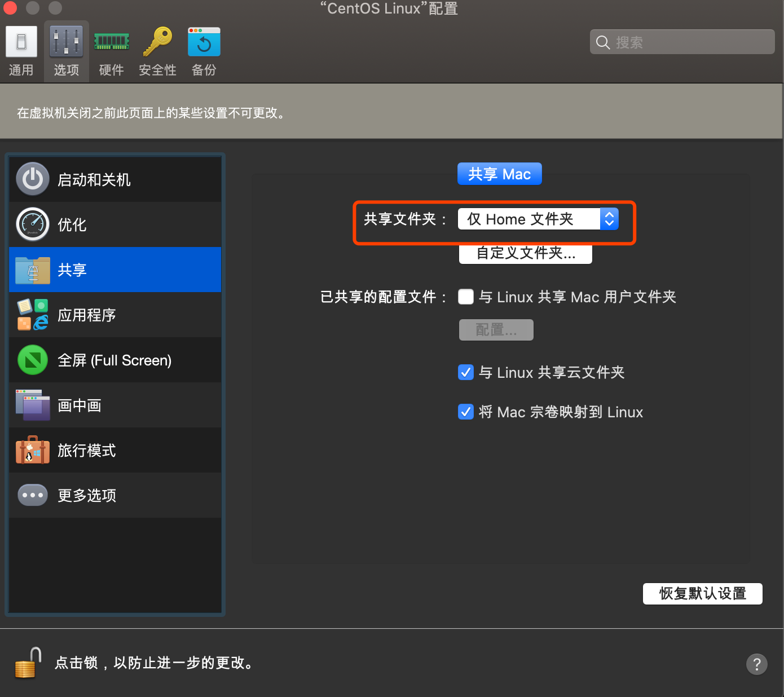Click the apps icon for 应用程序

pyautogui.click(x=33, y=315)
